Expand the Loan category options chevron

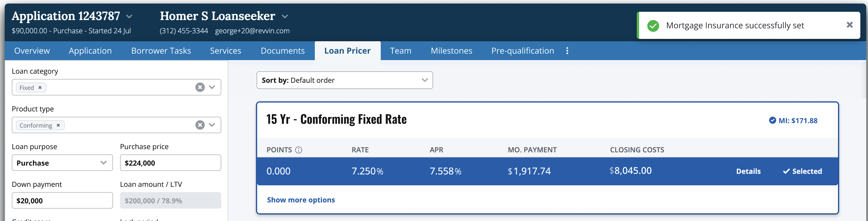click(x=212, y=88)
